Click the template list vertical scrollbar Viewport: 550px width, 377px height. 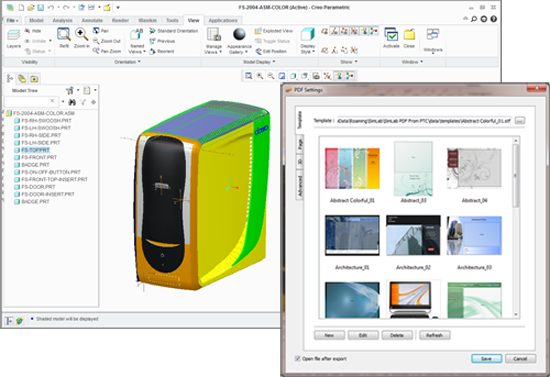(x=515, y=175)
